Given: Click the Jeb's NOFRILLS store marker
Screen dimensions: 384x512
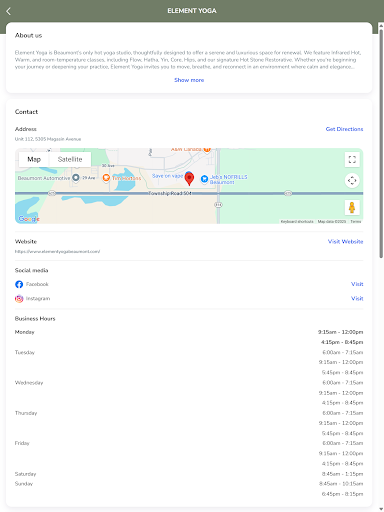Looking at the screenshot, I should pyautogui.click(x=204, y=179).
